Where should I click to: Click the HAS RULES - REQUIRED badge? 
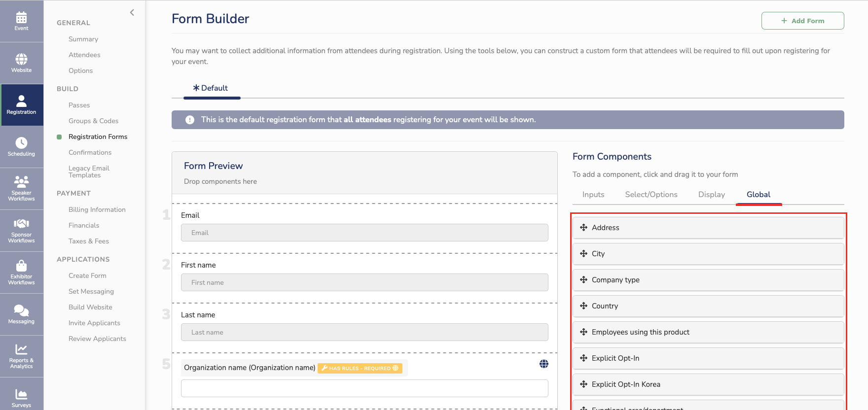click(360, 368)
